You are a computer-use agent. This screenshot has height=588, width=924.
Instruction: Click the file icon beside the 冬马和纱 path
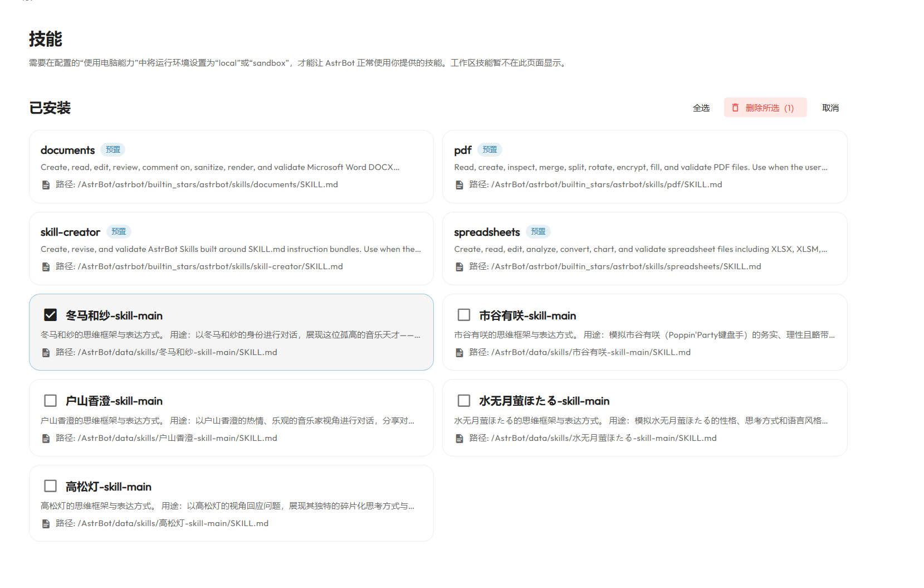[x=46, y=353]
